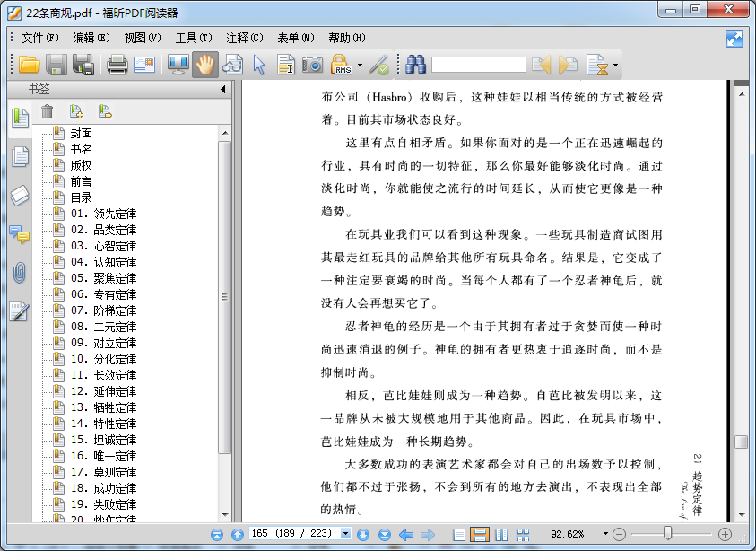Open the 文件(F) menu
The image size is (756, 551).
tap(40, 38)
